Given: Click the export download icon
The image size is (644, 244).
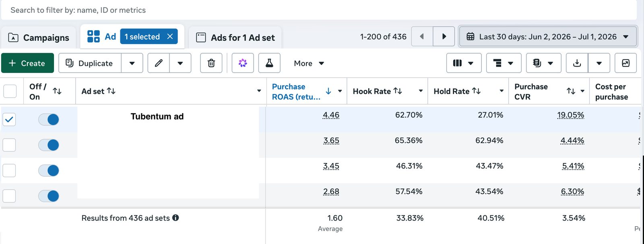Looking at the screenshot, I should click(577, 63).
